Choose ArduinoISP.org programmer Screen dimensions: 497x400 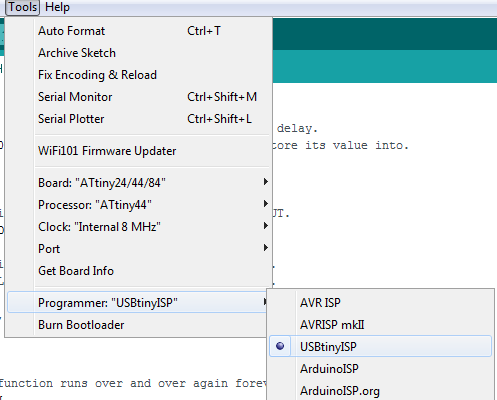(380, 391)
